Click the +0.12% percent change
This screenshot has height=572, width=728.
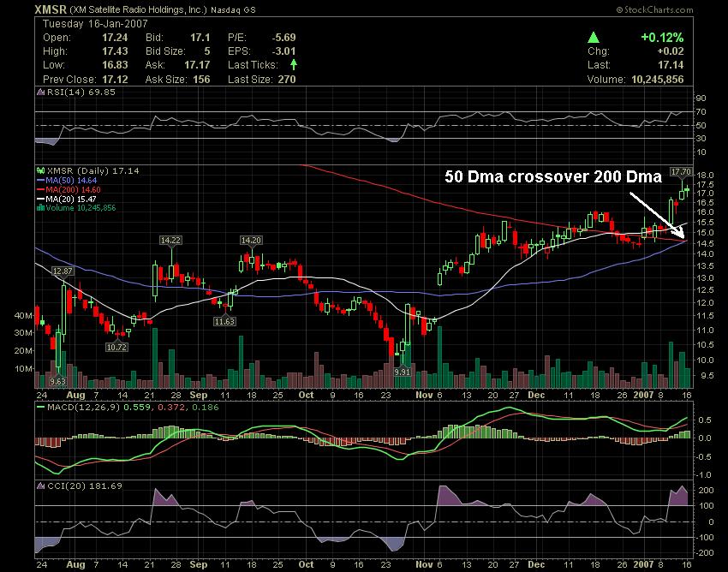[x=662, y=38]
